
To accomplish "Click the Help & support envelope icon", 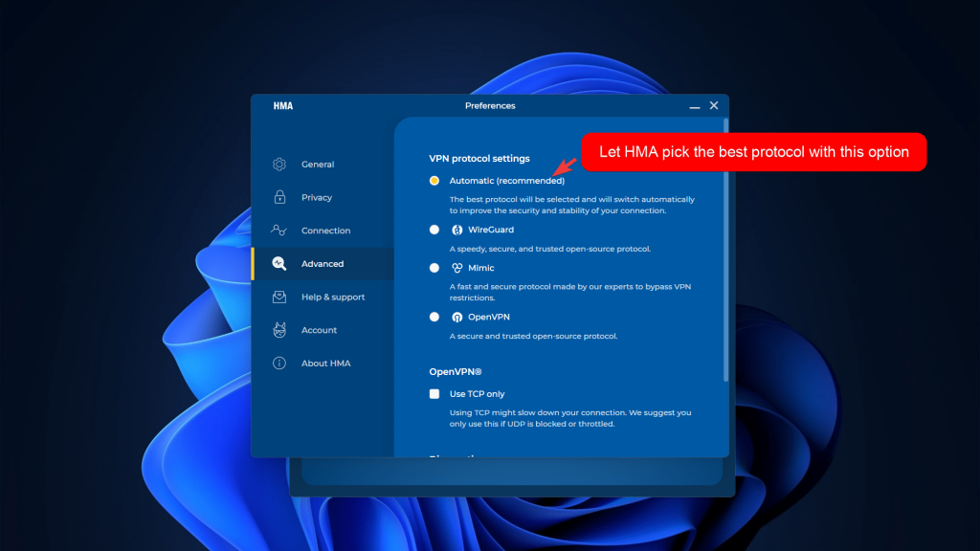I will pos(279,297).
